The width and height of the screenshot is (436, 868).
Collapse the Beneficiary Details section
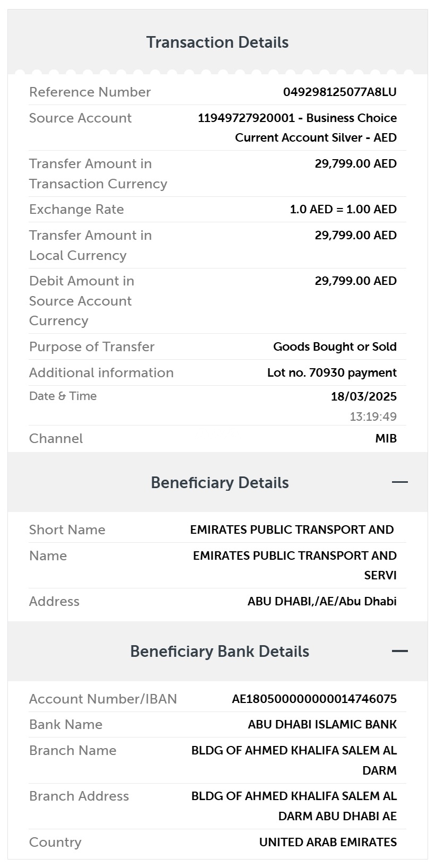(399, 482)
